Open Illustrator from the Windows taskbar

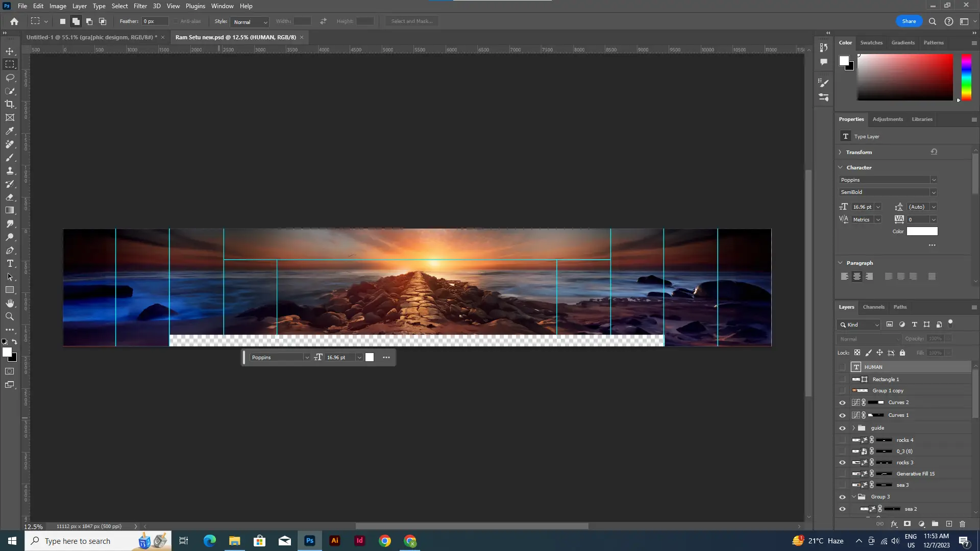(x=335, y=541)
